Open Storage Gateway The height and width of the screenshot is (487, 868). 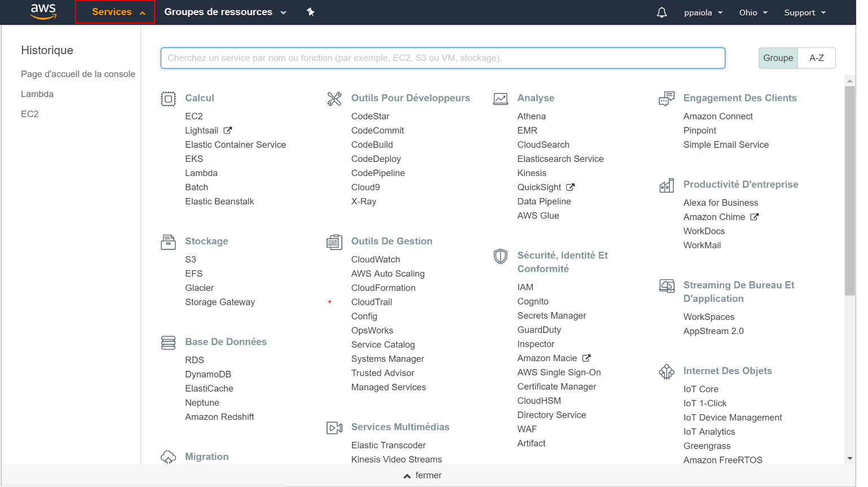220,302
